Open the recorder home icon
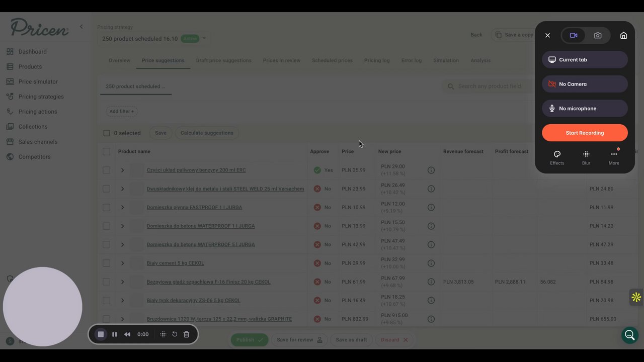644x362 pixels. tap(623, 36)
